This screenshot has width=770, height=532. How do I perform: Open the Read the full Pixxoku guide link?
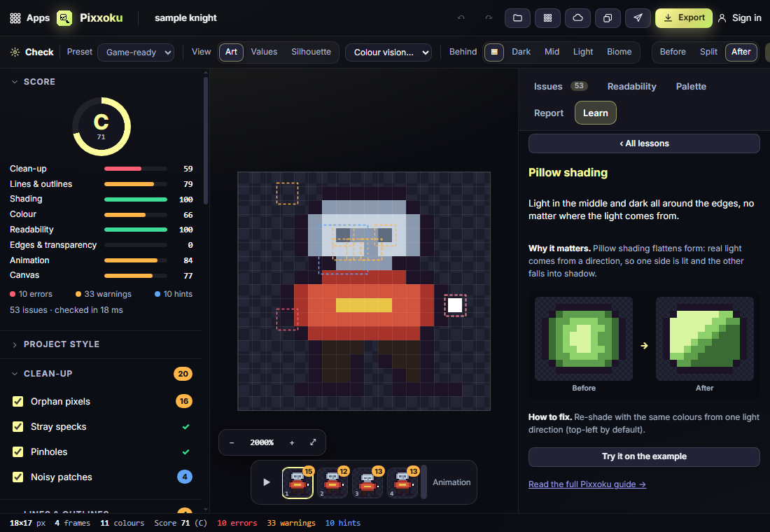[x=587, y=484]
